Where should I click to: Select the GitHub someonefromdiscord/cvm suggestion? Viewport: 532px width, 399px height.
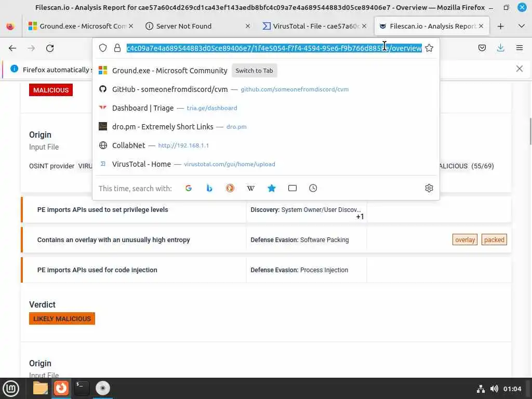tap(265, 89)
